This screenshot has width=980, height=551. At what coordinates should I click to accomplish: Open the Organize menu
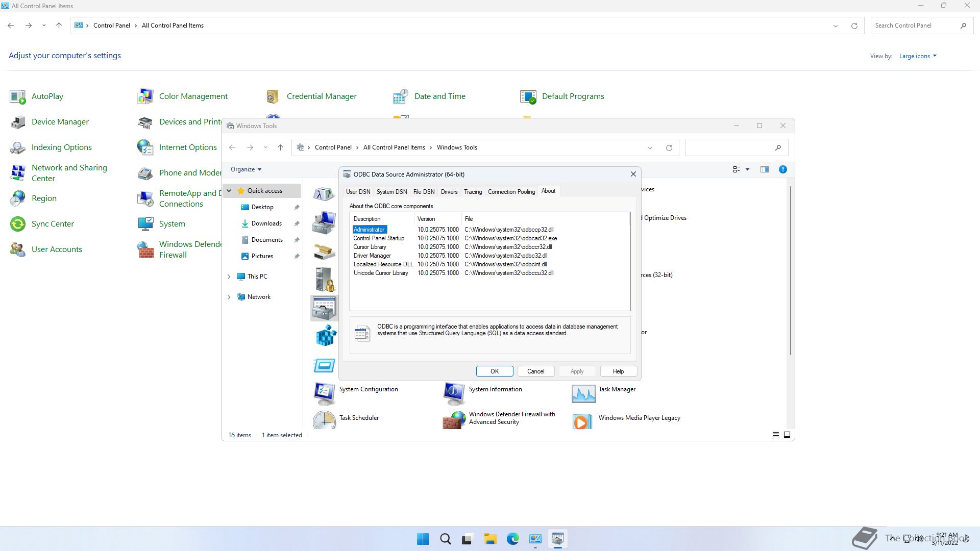click(246, 169)
